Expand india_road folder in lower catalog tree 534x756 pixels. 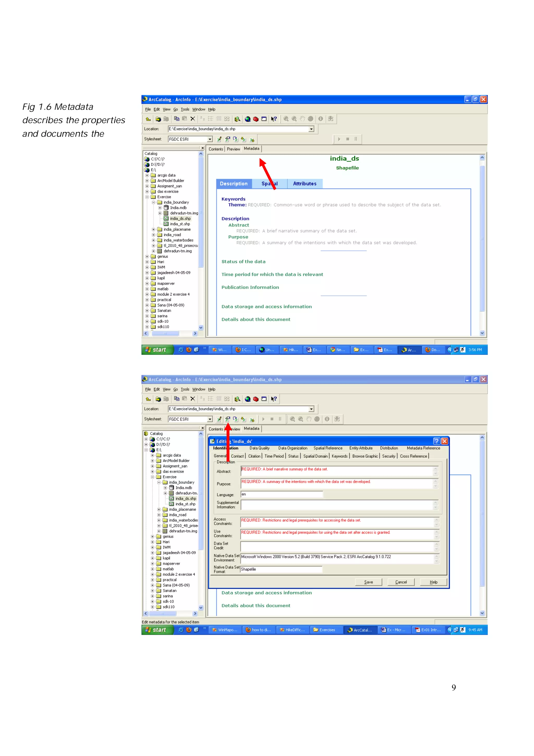coord(159,515)
